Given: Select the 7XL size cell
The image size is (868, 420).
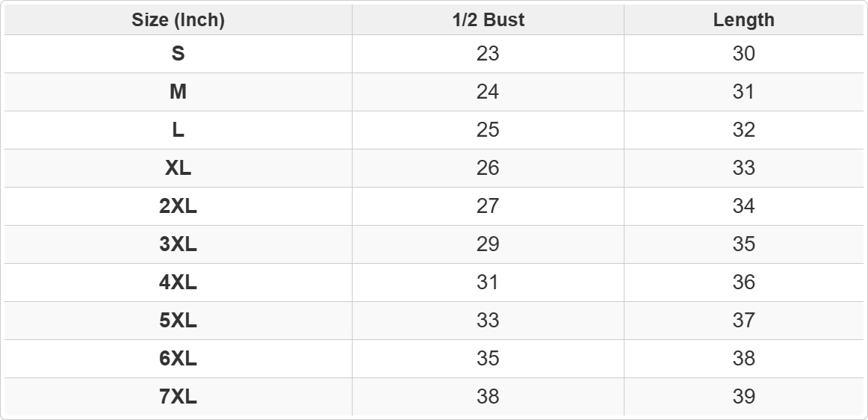Looking at the screenshot, I should (179, 397).
